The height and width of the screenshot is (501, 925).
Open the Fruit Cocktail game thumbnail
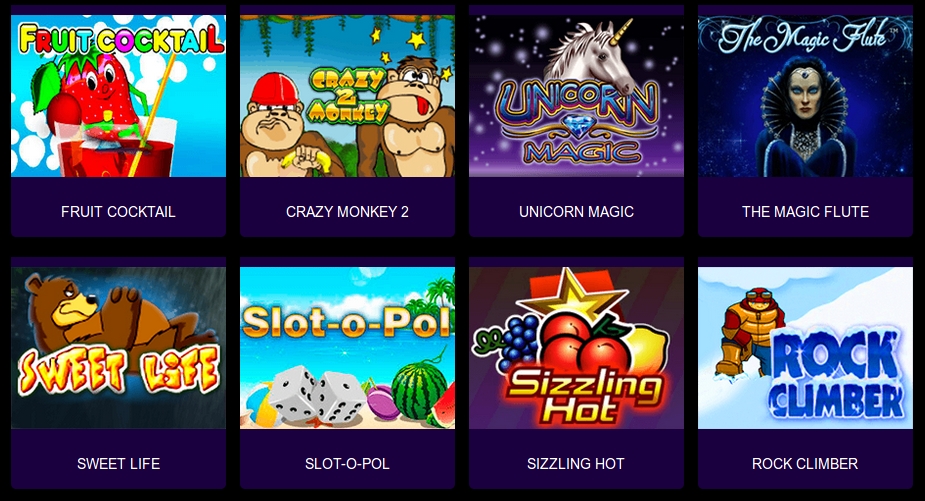[x=118, y=96]
